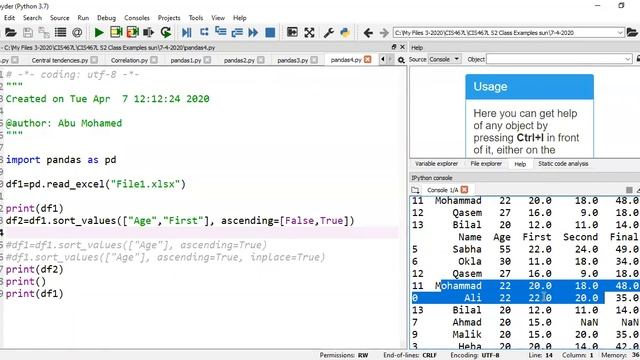
Task: Expand the working directory path dropdown
Action: tap(620, 33)
